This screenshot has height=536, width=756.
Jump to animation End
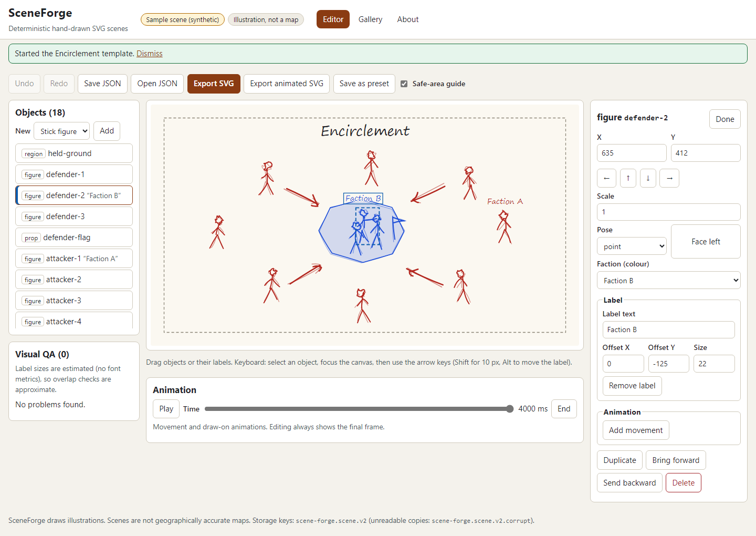pos(564,409)
